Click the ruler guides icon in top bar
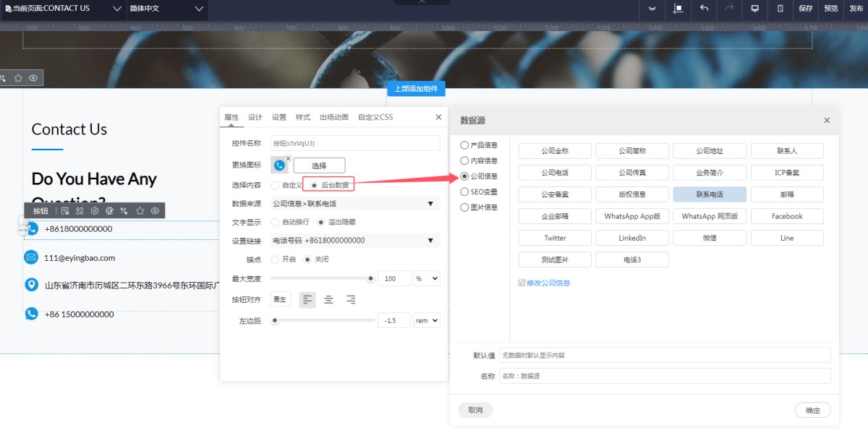This screenshot has height=438, width=868. click(x=678, y=9)
